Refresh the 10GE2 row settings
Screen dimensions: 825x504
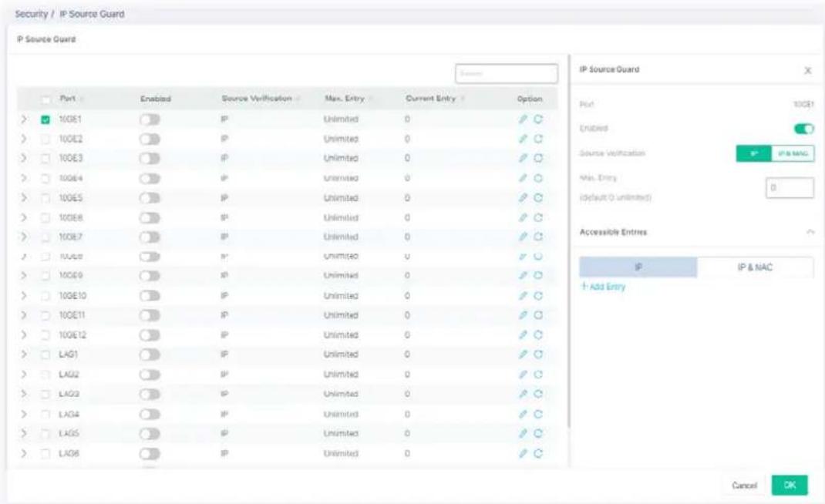(x=537, y=139)
